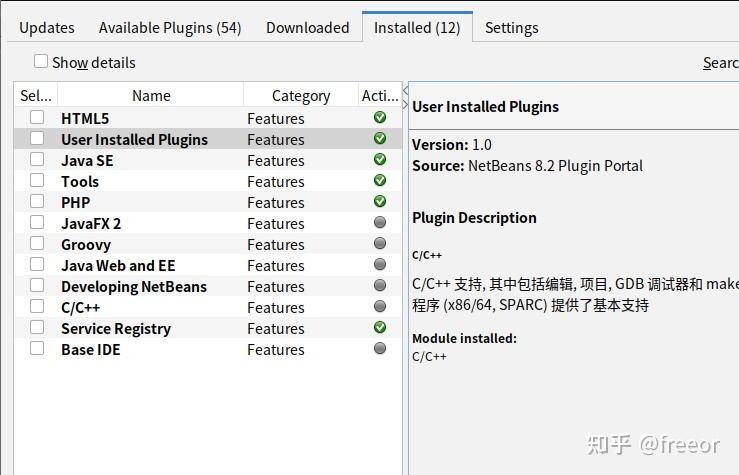Click the Version: 1.0 text
Viewport: 739px width, 475px height.
[x=452, y=145]
